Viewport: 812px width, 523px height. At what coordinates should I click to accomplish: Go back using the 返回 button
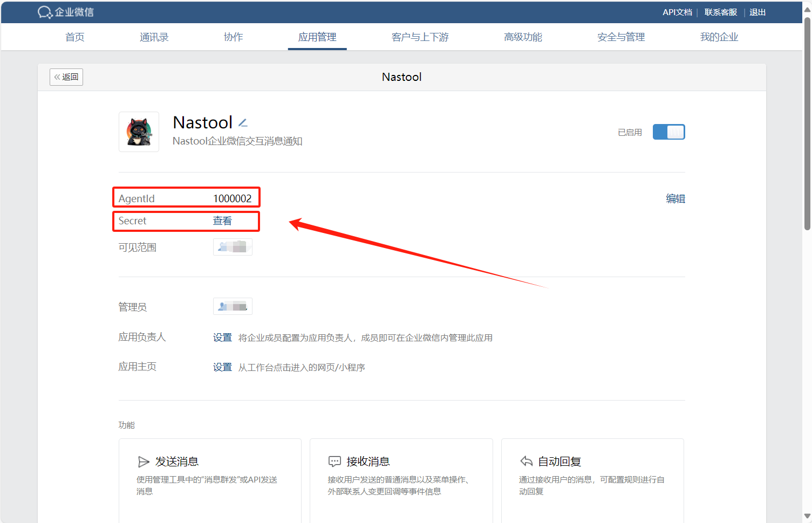66,77
